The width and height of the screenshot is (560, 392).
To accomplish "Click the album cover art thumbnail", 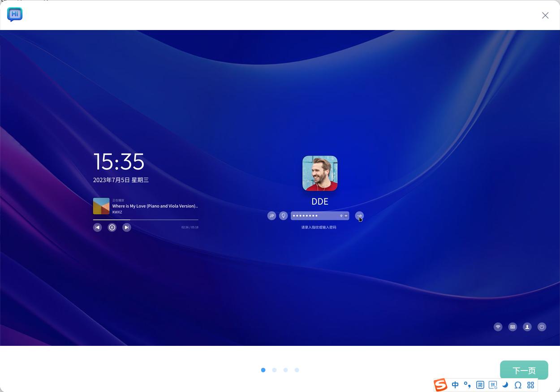I will 101,206.
